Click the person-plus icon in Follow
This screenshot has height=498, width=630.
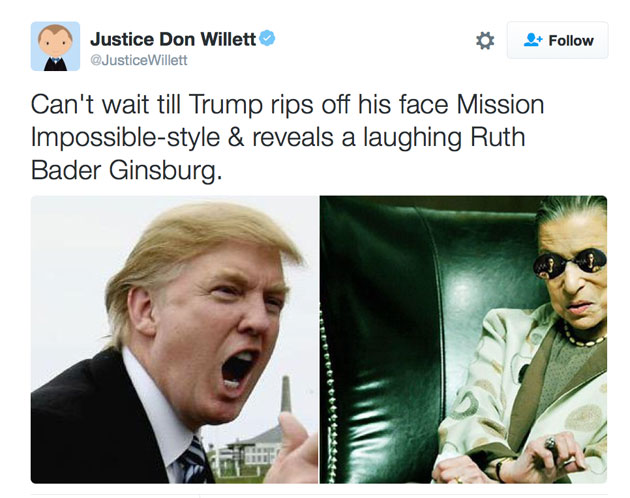pos(533,40)
